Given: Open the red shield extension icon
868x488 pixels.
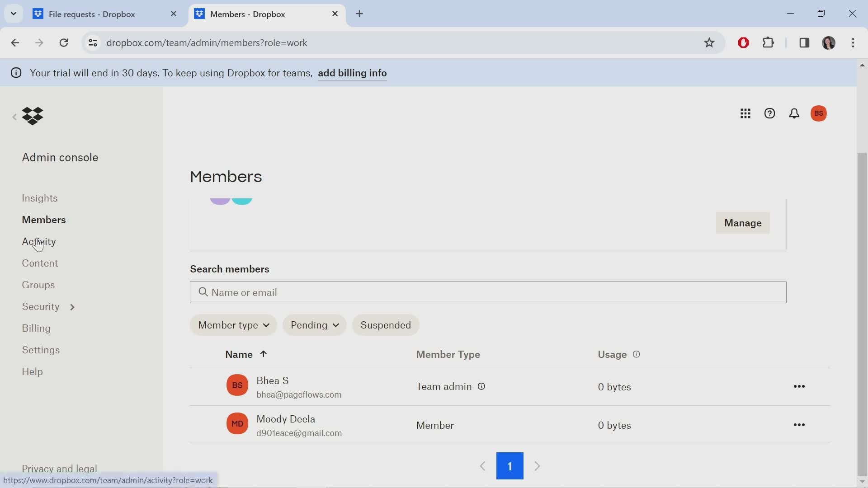Looking at the screenshot, I should click(744, 43).
